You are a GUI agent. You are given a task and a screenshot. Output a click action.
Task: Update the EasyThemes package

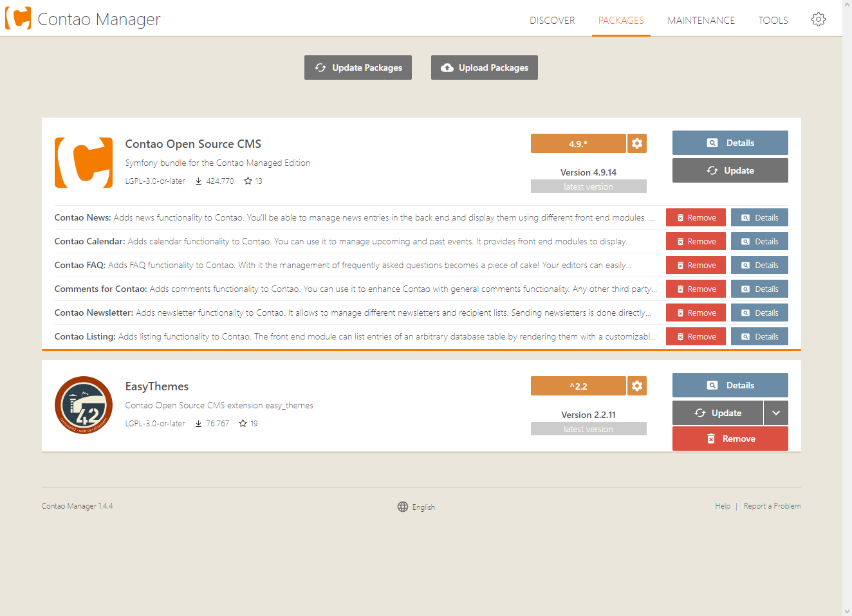718,413
